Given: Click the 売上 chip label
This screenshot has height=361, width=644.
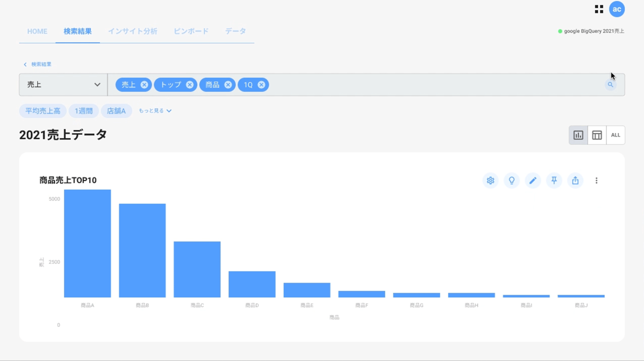Looking at the screenshot, I should click(129, 85).
